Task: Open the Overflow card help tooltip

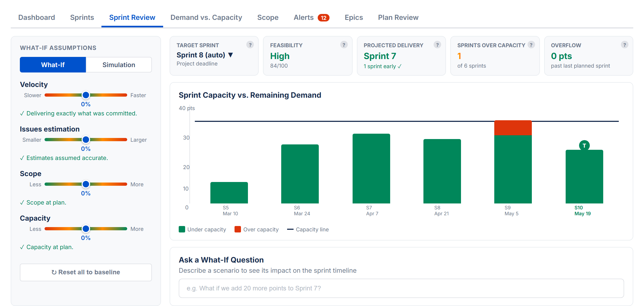Action: point(625,45)
